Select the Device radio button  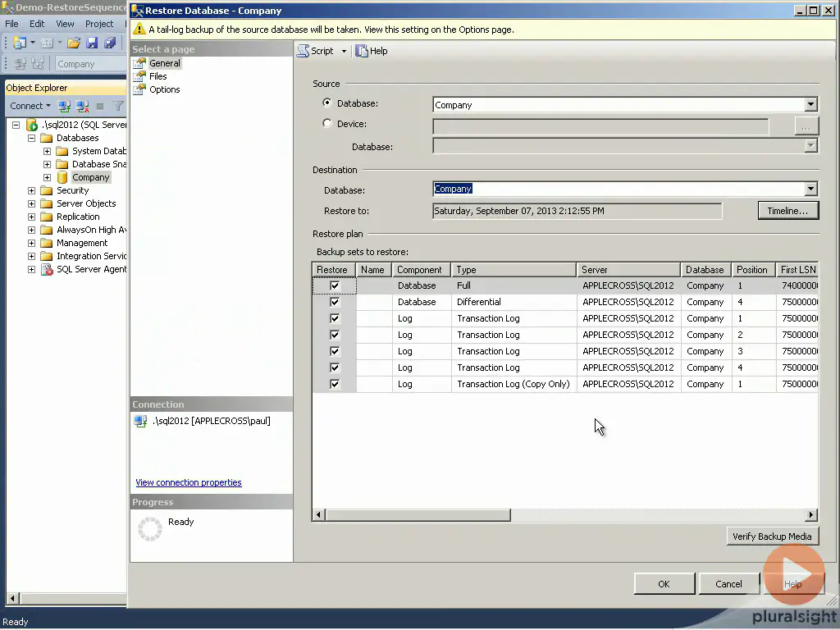pos(328,124)
